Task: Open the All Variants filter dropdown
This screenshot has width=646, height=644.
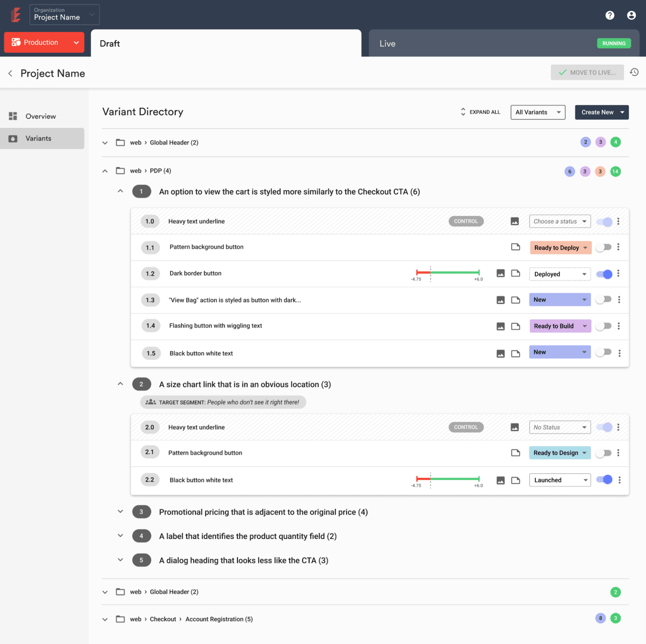Action: click(538, 112)
